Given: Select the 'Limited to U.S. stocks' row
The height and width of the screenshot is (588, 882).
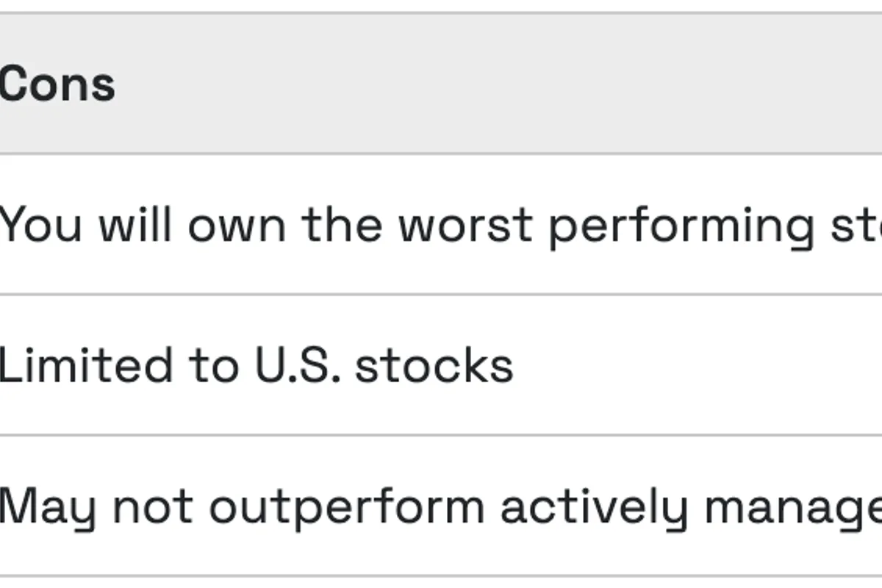Looking at the screenshot, I should pyautogui.click(x=256, y=365).
